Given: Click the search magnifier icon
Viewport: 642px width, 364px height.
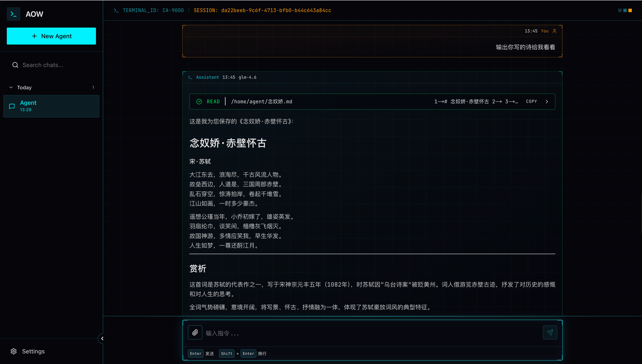Looking at the screenshot, I should click(15, 65).
